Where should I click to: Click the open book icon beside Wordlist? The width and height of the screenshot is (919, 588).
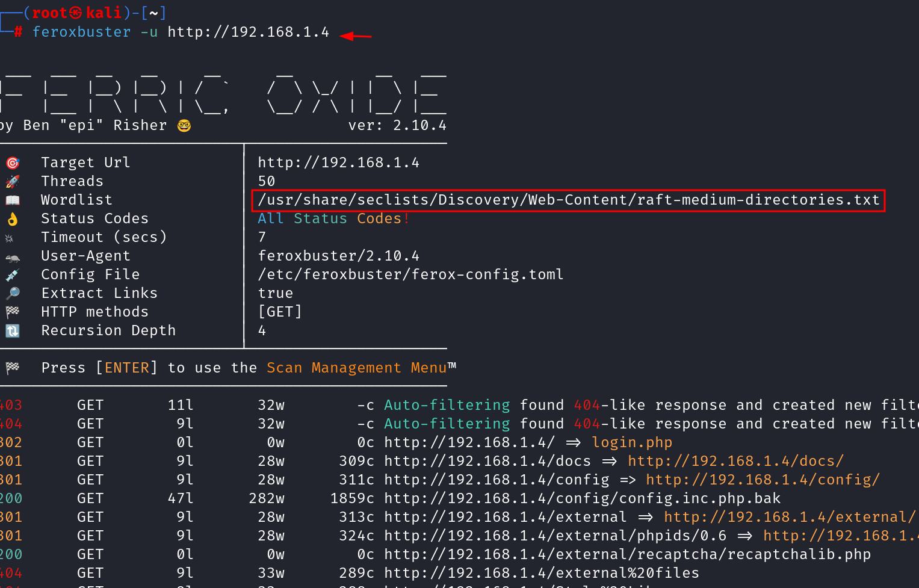(x=13, y=200)
